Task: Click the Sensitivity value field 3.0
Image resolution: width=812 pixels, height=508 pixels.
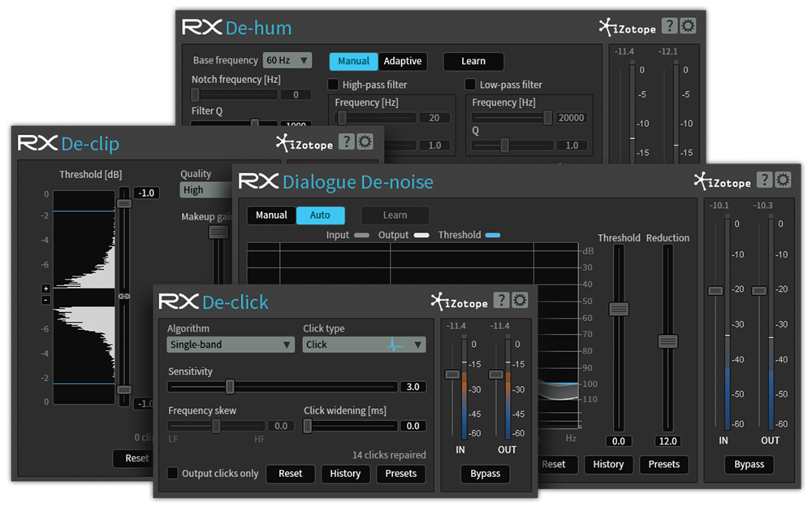Action: coord(412,387)
